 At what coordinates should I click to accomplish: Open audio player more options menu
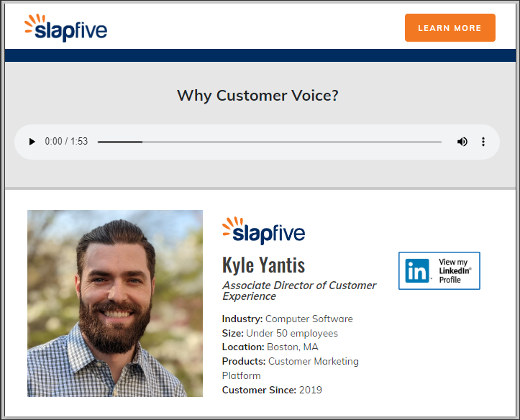483,142
